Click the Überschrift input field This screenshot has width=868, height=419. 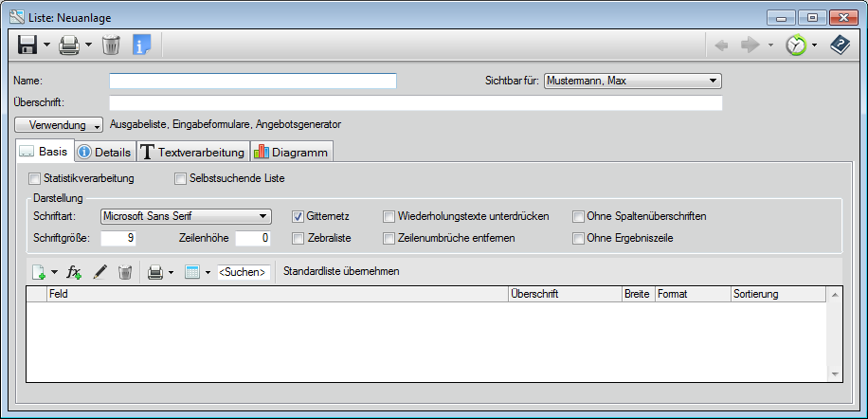[416, 103]
